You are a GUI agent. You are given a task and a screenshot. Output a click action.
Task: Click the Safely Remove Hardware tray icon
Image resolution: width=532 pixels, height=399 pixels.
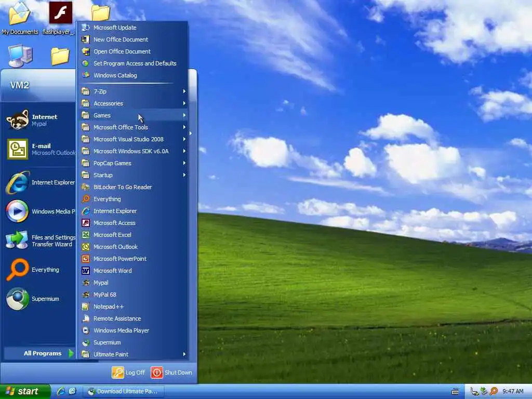coord(484,391)
